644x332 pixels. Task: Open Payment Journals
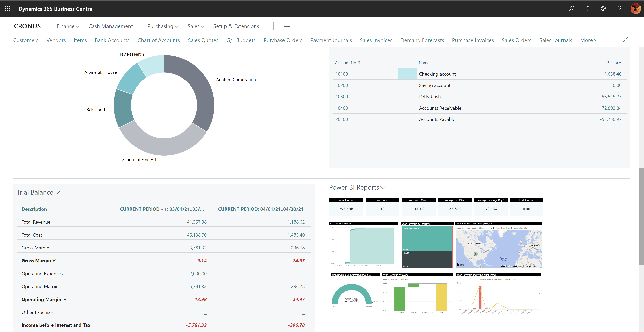(331, 40)
